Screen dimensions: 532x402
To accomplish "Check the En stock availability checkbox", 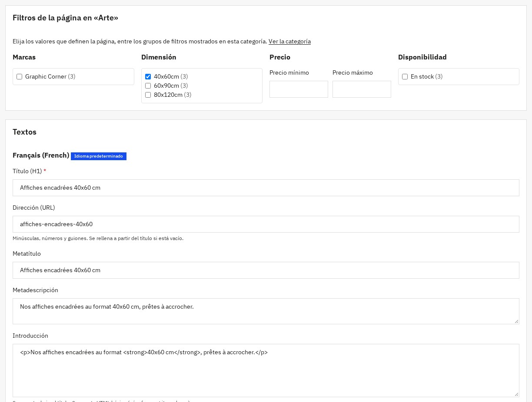I will 405,77.
